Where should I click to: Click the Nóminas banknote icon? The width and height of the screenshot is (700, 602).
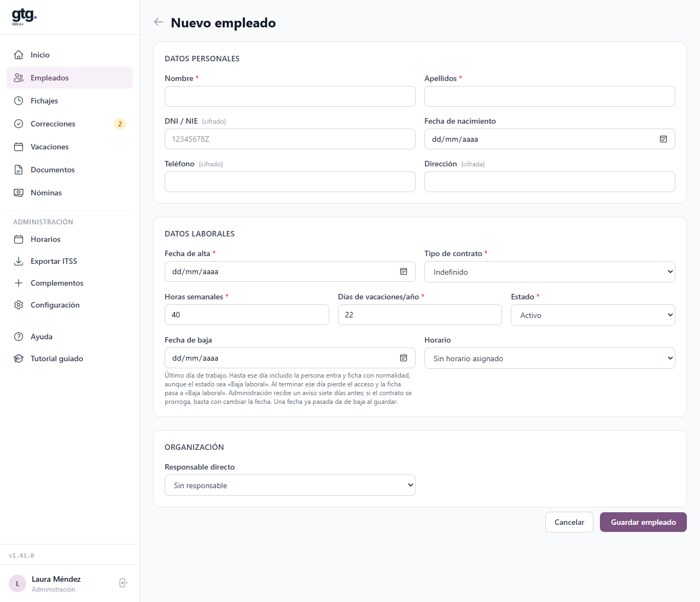click(x=19, y=193)
